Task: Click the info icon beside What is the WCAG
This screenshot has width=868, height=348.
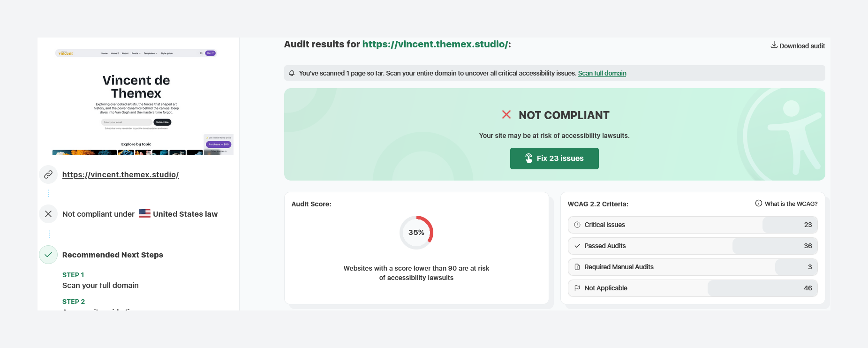Action: coord(758,204)
